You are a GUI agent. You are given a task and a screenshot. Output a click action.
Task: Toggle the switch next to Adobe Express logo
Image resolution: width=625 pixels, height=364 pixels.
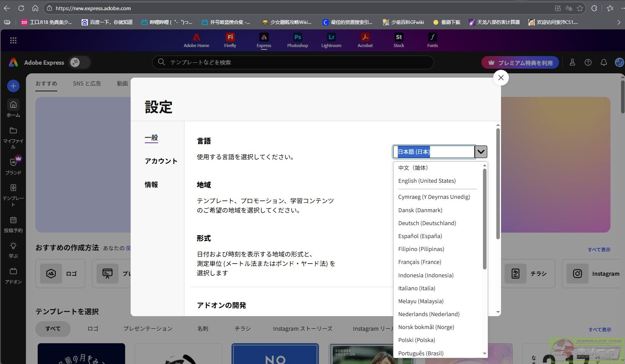pos(79,62)
